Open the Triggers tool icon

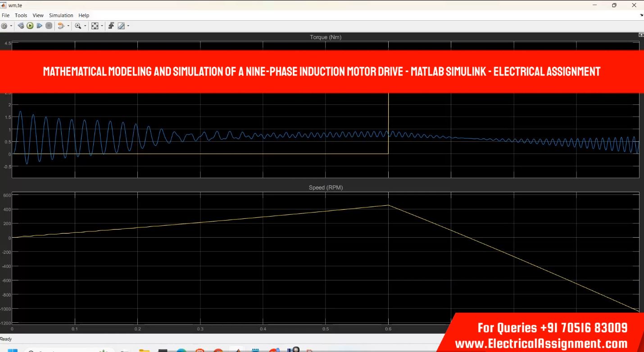(111, 26)
